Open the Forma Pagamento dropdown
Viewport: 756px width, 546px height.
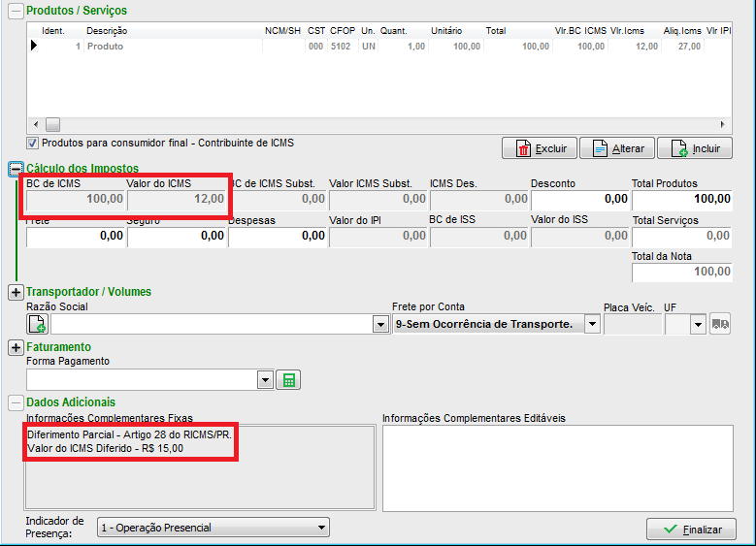(x=265, y=379)
